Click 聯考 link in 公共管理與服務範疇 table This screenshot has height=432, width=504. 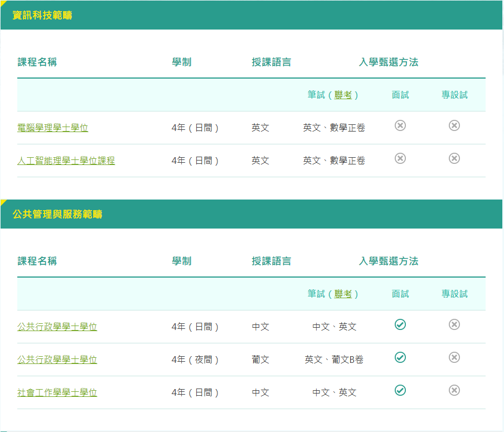pos(343,294)
